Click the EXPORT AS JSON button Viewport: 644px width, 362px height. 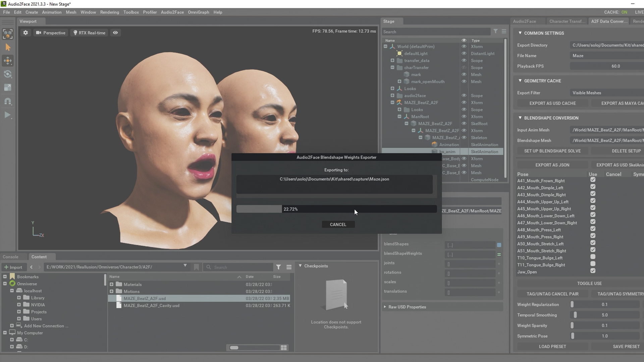[x=552, y=165]
